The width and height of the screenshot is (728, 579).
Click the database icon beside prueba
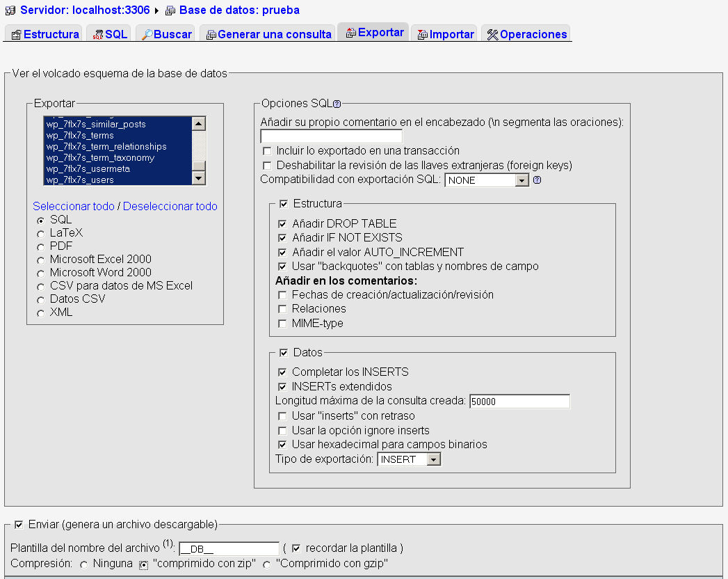click(170, 10)
